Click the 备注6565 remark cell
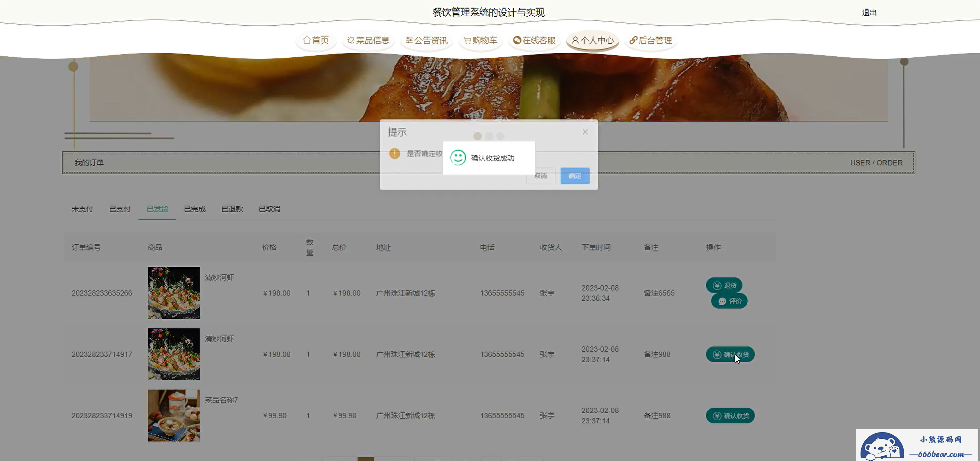Screen dimensions: 980x461 coord(659,293)
